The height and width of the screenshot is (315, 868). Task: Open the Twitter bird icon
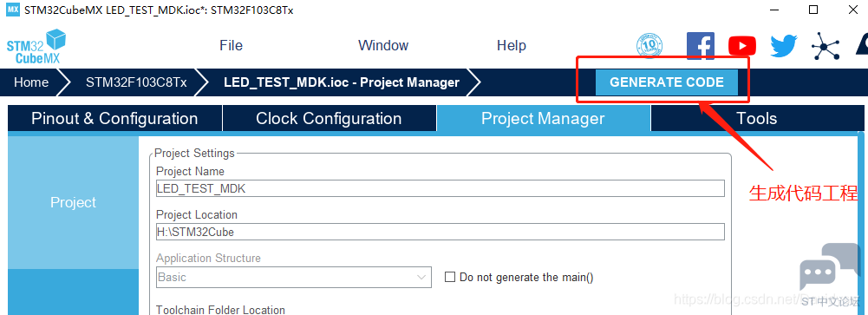click(x=783, y=46)
